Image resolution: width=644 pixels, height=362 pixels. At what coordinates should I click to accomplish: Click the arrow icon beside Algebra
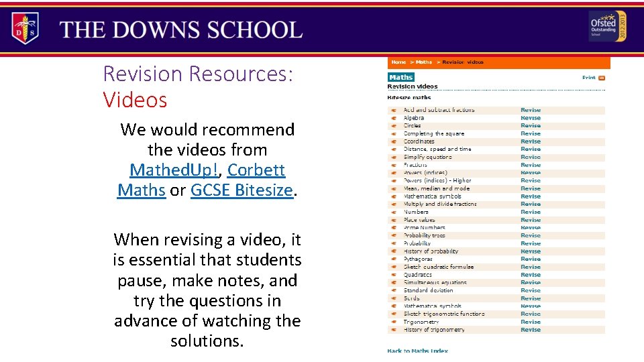[394, 118]
